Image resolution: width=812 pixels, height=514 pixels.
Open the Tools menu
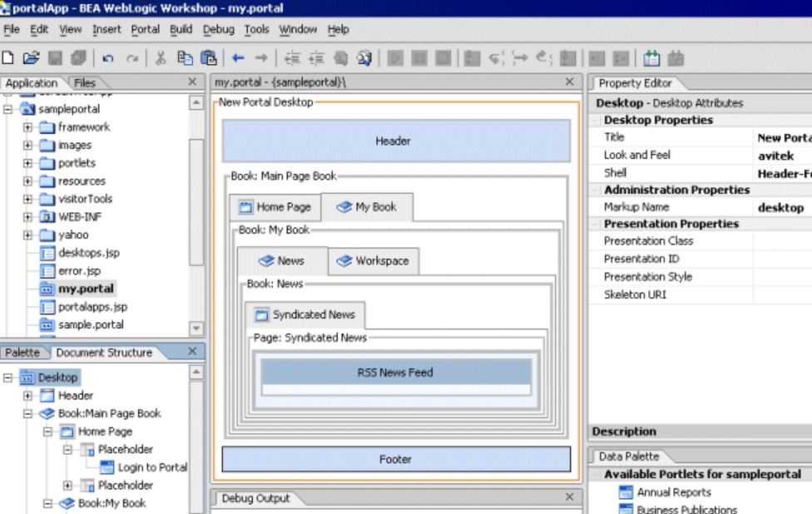pos(256,29)
